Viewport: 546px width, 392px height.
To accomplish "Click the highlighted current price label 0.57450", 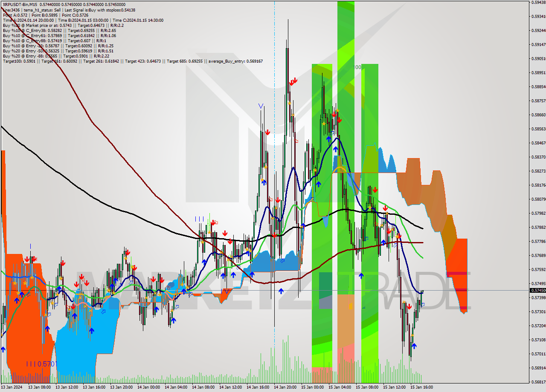I will [x=537, y=291].
